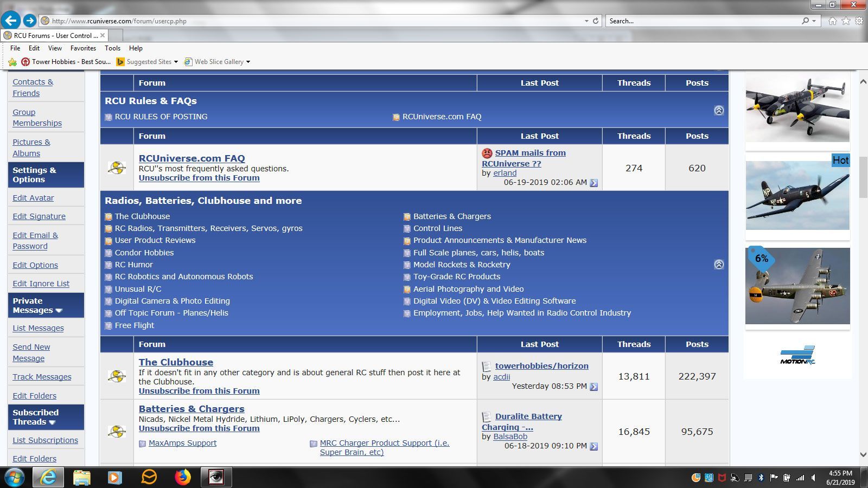Collapse the RCU Rules & FAQs section

[718, 110]
